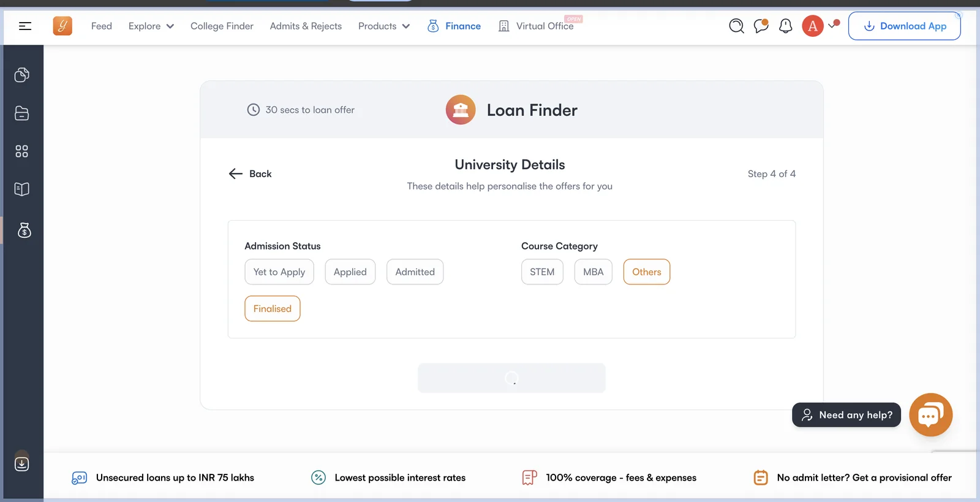
Task: Select 'Yet to Apply' admission status
Action: 279,272
